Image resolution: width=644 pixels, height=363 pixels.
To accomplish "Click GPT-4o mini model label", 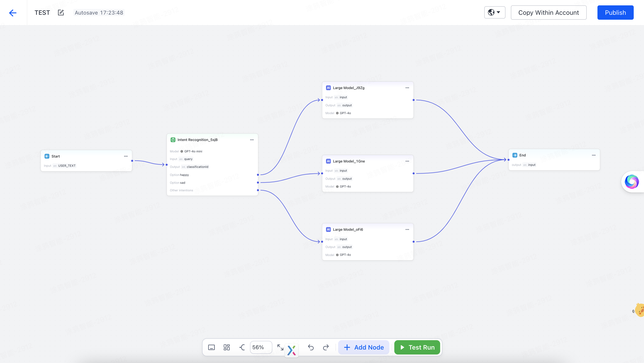I will (193, 151).
